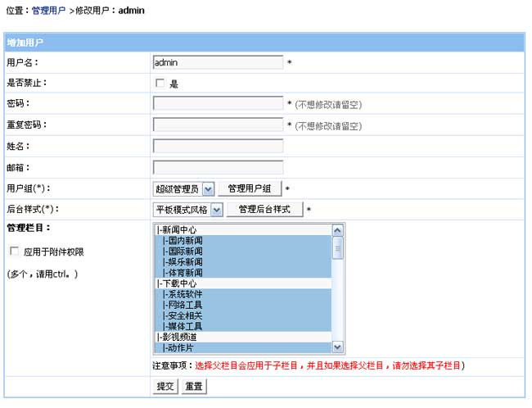Click the listbox scroll up arrow
The width and height of the screenshot is (532, 408).
(x=337, y=230)
